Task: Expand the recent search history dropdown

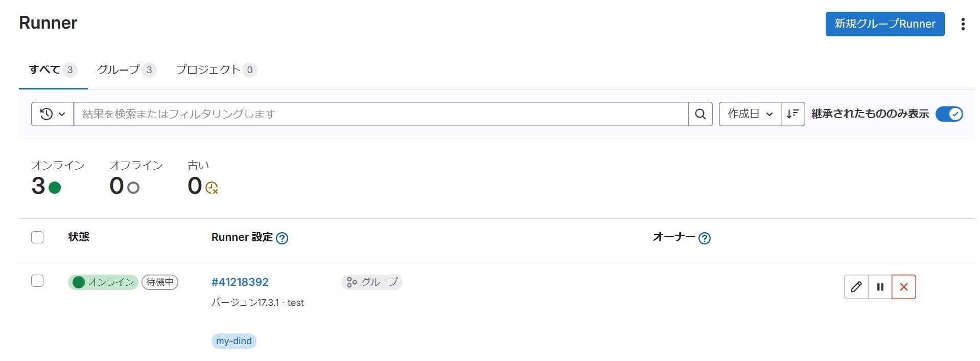Action: click(53, 114)
